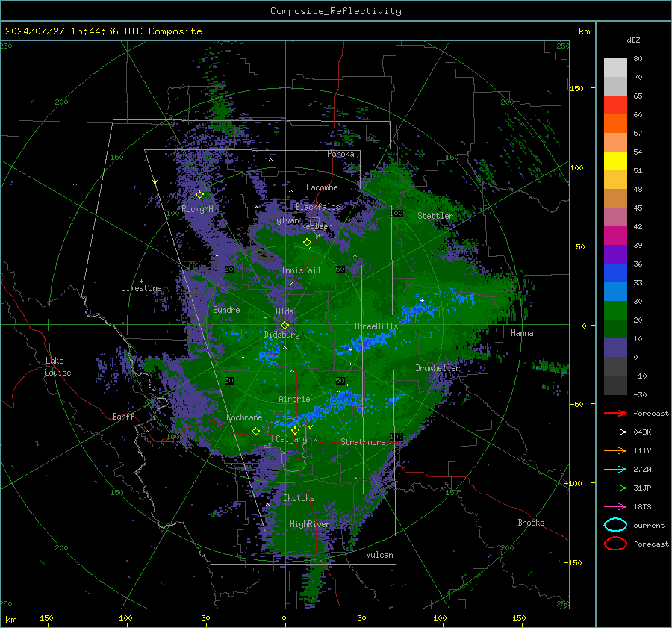Click the HighRiver town label
The height and width of the screenshot is (628, 672).
(310, 524)
